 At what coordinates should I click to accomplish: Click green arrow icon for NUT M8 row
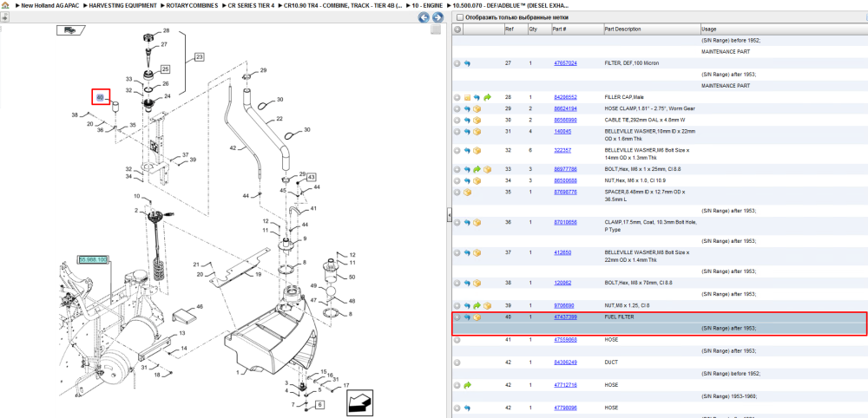pos(477,306)
